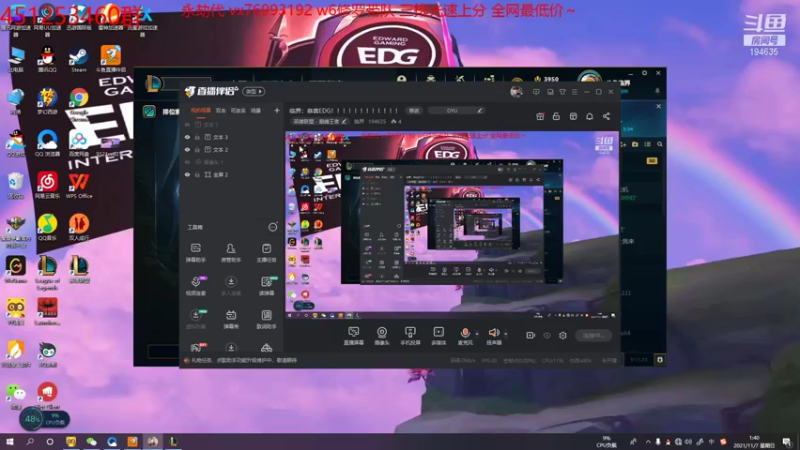Select the fourth scene tab
This screenshot has width=800, height=450.
pos(256,110)
